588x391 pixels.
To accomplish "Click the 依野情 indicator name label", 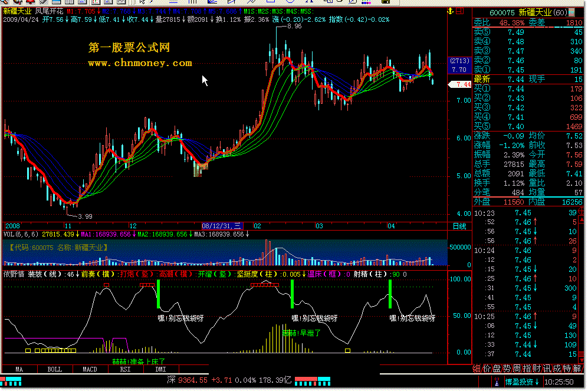I will (14, 274).
